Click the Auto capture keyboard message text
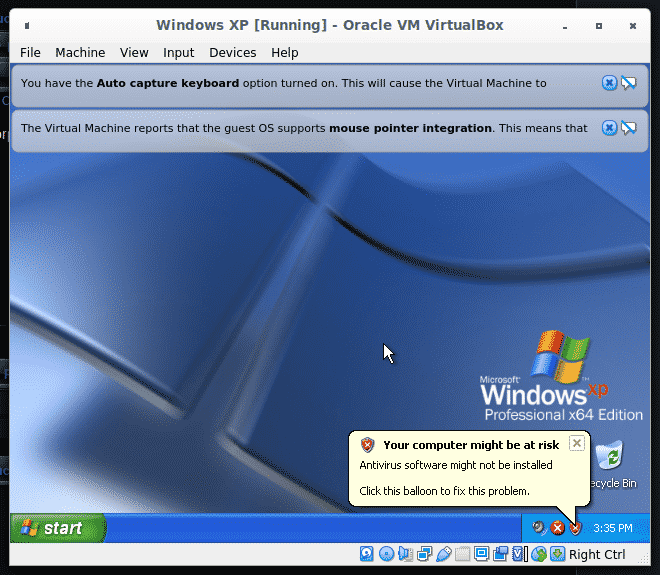This screenshot has height=575, width=660. [284, 83]
